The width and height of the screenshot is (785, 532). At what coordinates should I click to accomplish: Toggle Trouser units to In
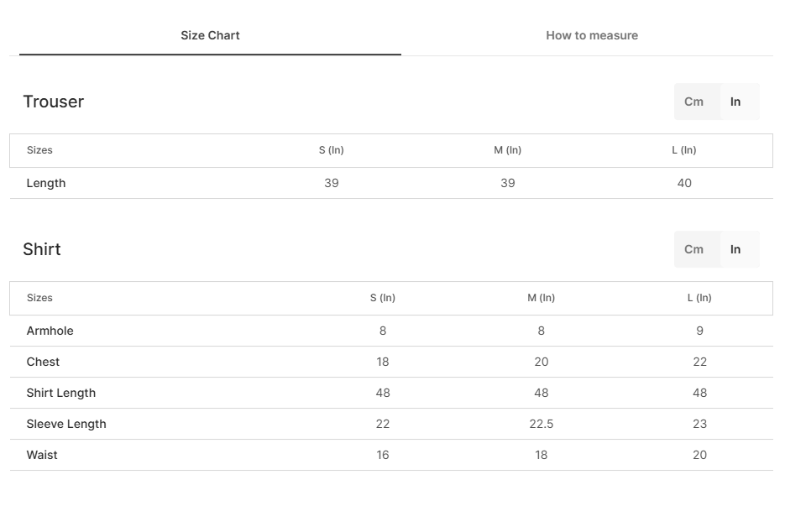click(735, 102)
